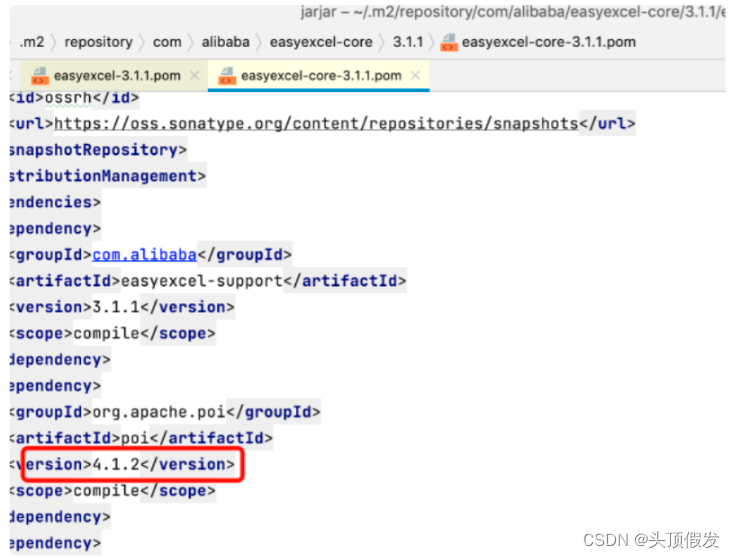735x558 pixels.
Task: Open the .m2 breadcrumb segment
Action: [32, 42]
